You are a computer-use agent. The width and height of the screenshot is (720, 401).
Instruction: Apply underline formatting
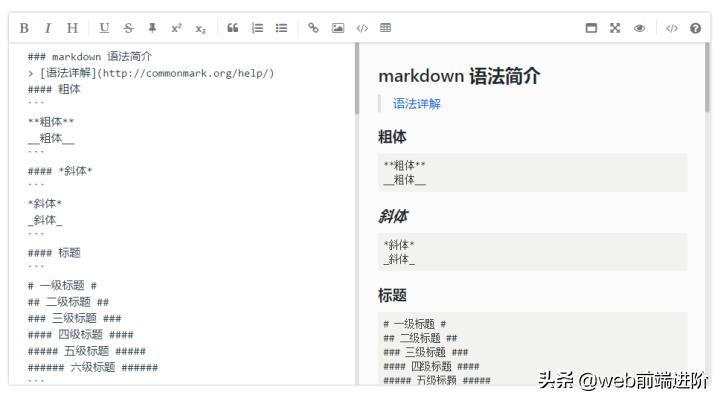click(104, 28)
